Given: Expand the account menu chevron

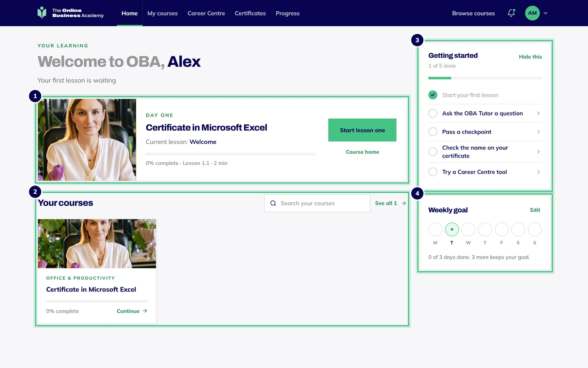Looking at the screenshot, I should click(546, 13).
